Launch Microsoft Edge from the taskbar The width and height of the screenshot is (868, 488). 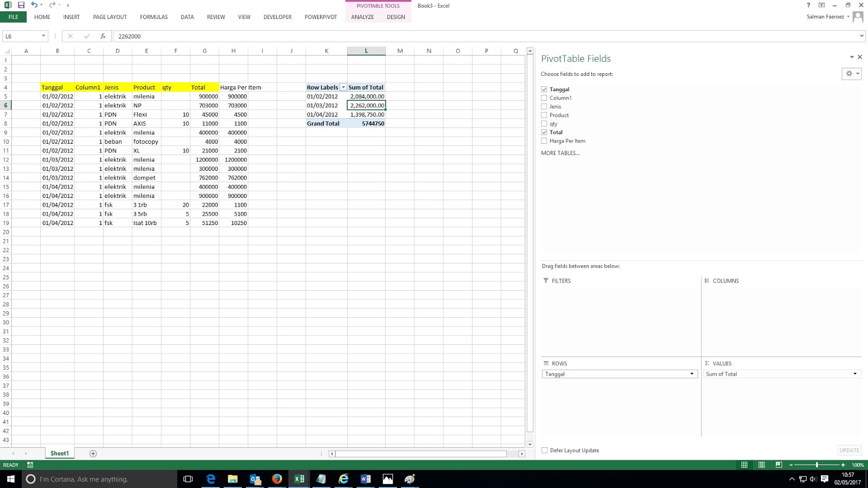210,479
